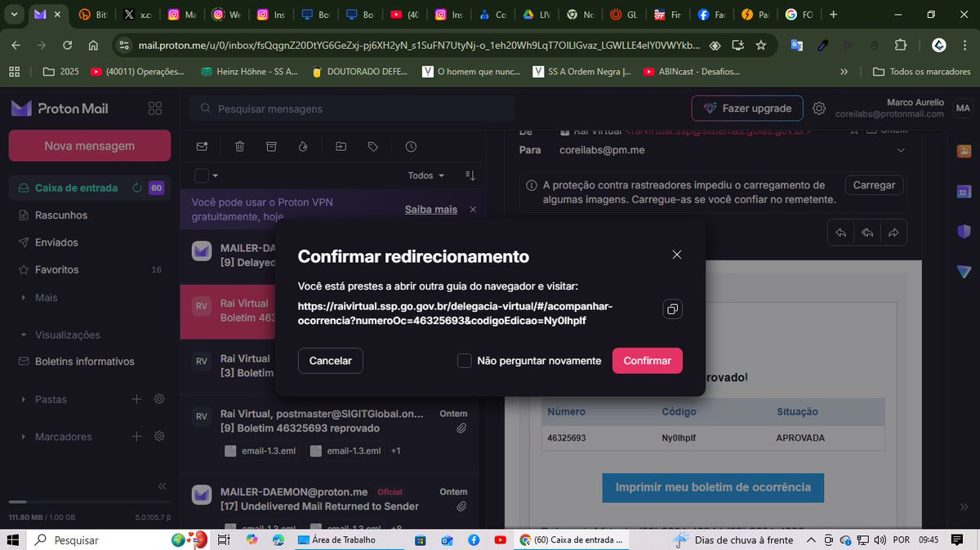The height and width of the screenshot is (550, 980).
Task: Open the Todos filter dropdown
Action: [426, 175]
